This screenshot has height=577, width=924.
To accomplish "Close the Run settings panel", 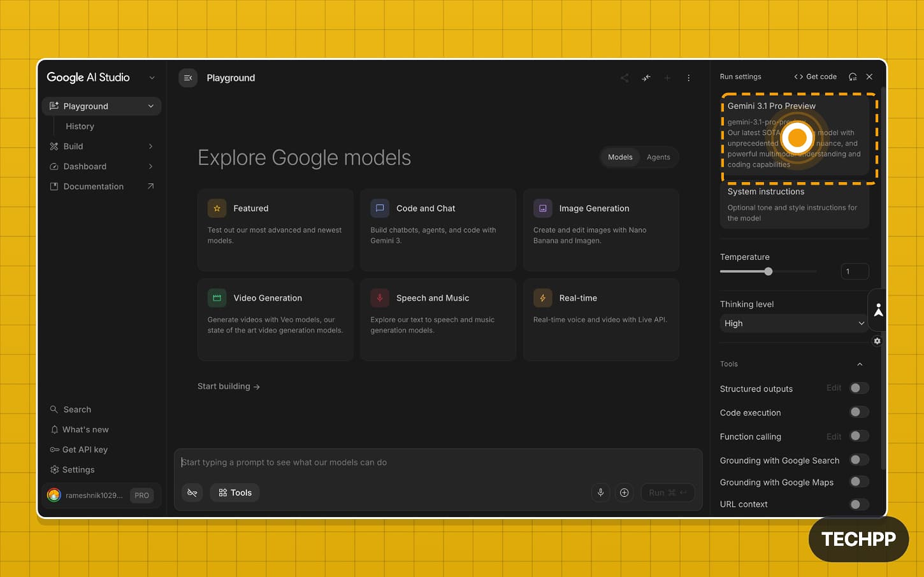I will click(869, 76).
